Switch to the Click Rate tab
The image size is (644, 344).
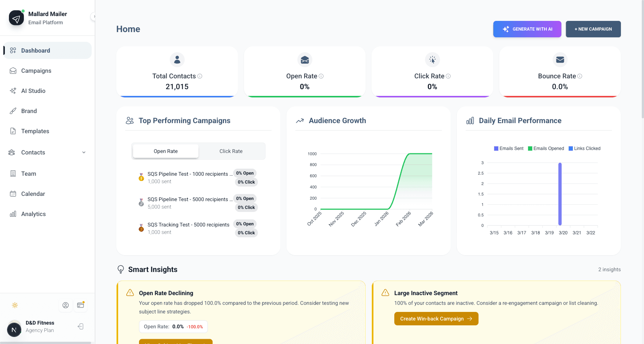[x=231, y=151]
